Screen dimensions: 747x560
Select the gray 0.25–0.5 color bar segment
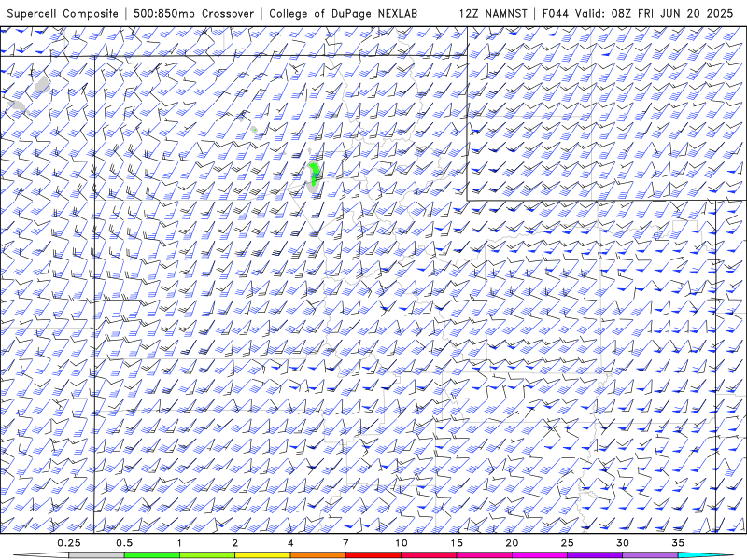96,555
